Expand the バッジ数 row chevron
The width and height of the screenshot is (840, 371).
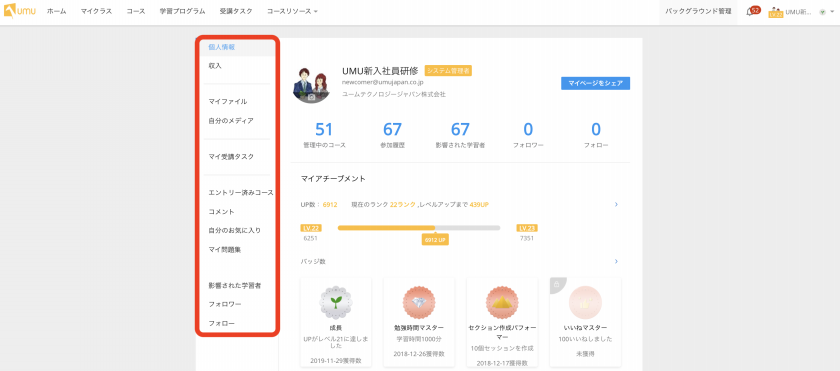coord(616,261)
